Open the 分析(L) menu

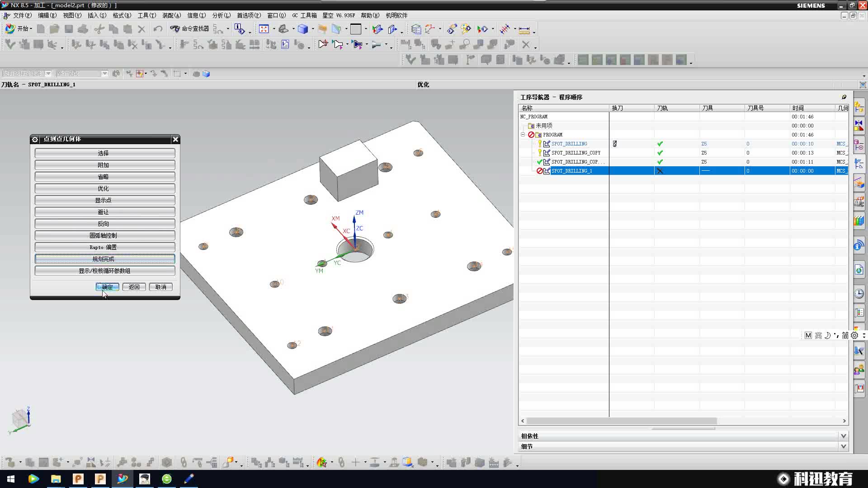pyautogui.click(x=221, y=15)
